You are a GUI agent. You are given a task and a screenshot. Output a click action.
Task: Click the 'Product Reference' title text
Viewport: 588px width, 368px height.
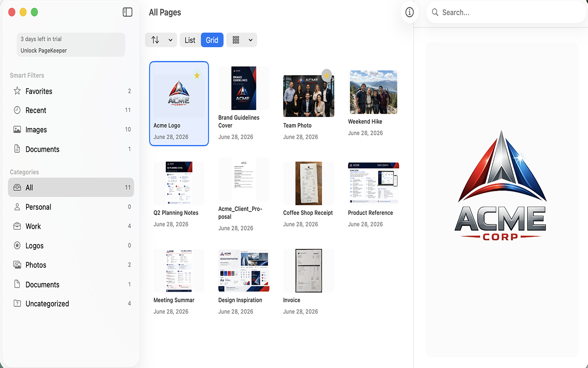tap(370, 213)
